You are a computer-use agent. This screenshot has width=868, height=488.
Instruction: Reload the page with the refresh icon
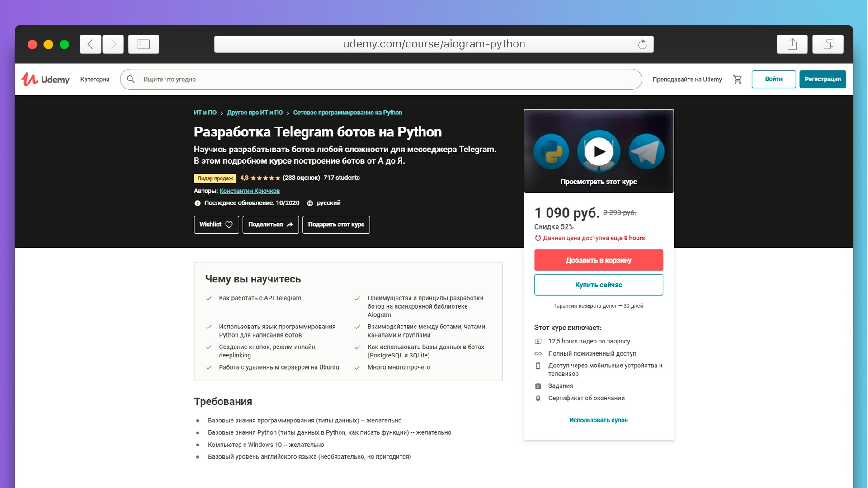pyautogui.click(x=642, y=44)
